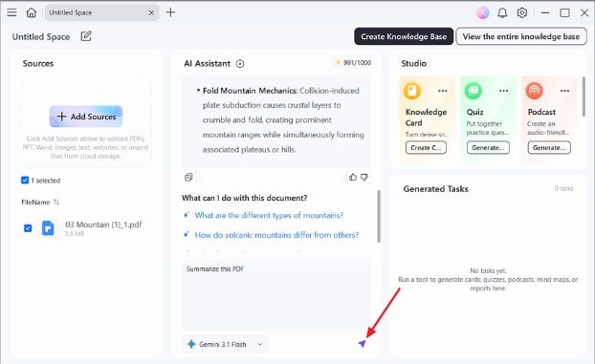
Task: Click the Studio panel scrollbar
Action: click(584, 96)
